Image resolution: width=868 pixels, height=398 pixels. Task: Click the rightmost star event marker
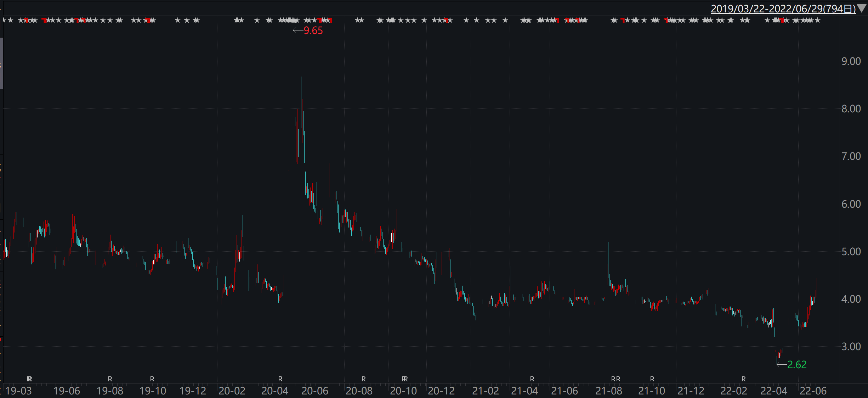tap(817, 20)
